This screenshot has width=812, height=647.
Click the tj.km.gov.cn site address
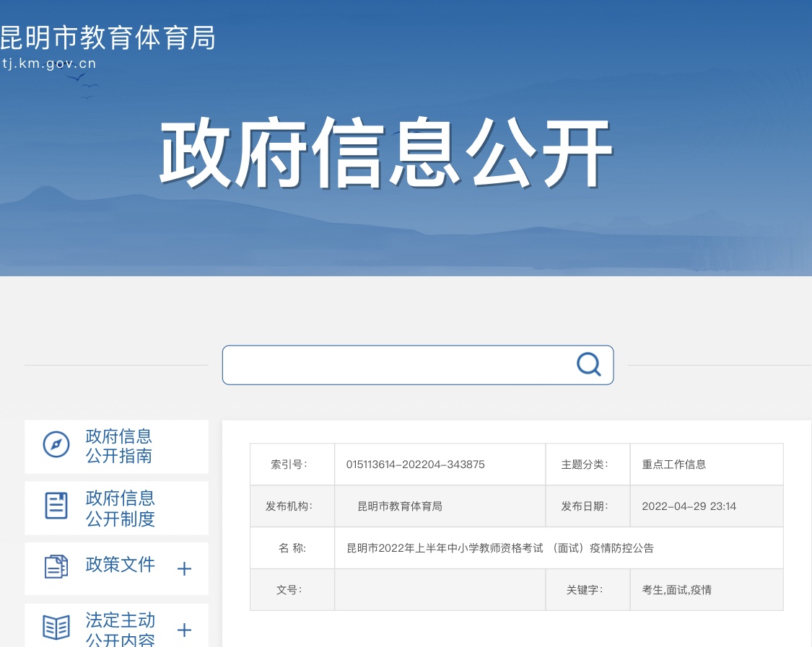[x=48, y=63]
